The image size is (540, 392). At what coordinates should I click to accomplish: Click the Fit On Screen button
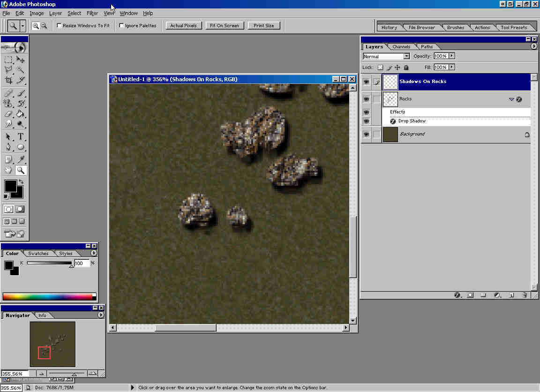(x=225, y=26)
